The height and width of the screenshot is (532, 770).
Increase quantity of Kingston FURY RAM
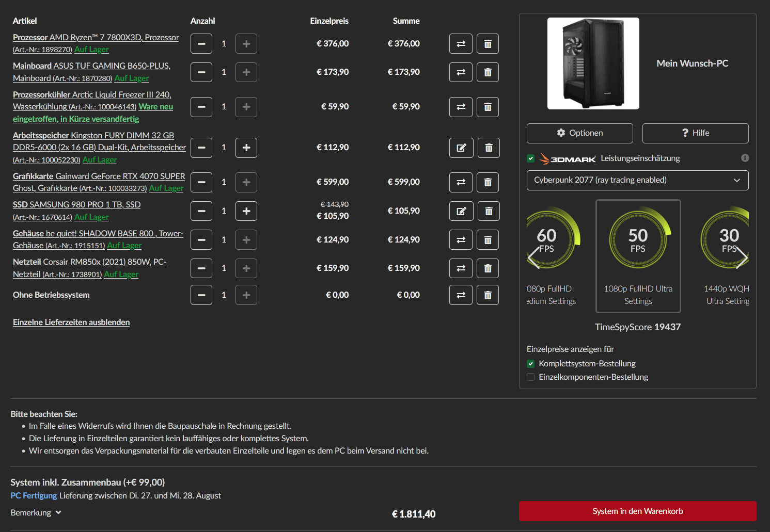pos(246,148)
